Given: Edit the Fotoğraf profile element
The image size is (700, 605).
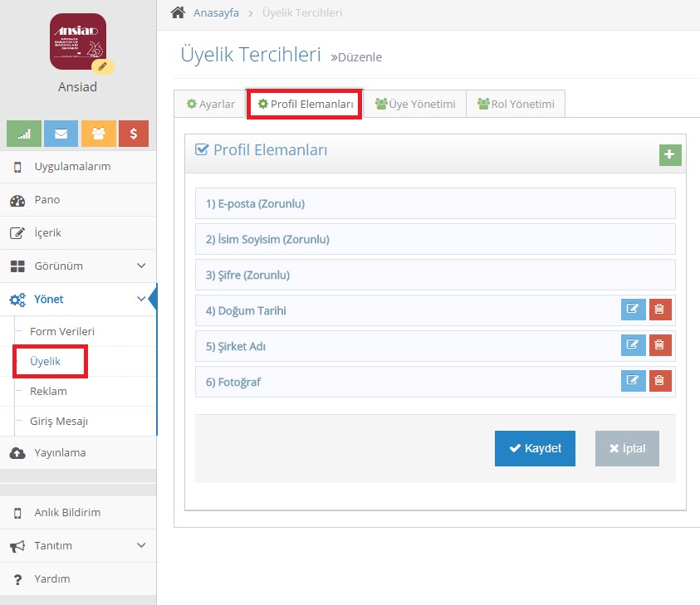Looking at the screenshot, I should pos(633,381).
